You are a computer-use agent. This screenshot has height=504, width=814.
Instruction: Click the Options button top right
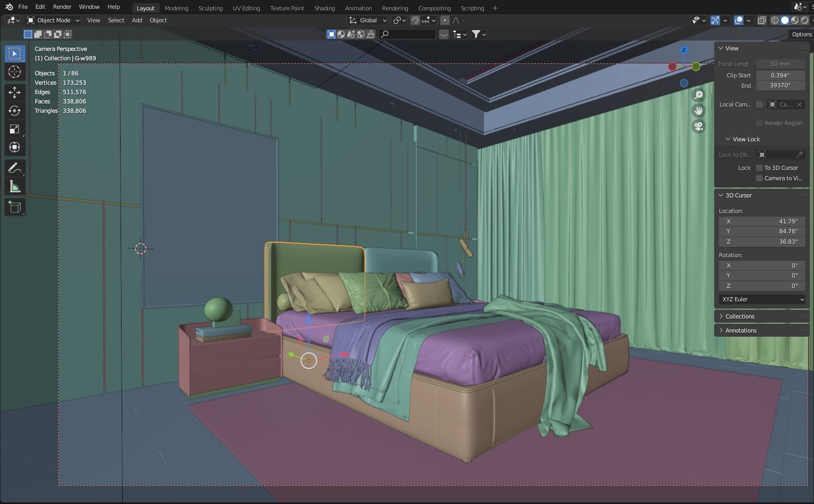pos(800,34)
